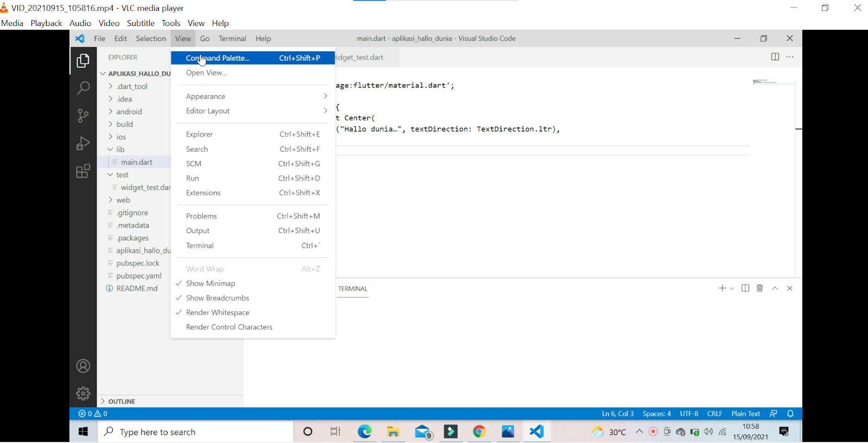Open the Selection menu in VS Code
The image size is (868, 443).
click(151, 39)
